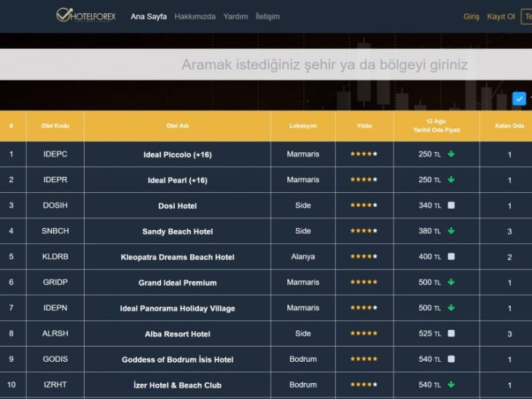Sort table by Yıldız column header
This screenshot has height=399, width=532.
click(364, 126)
